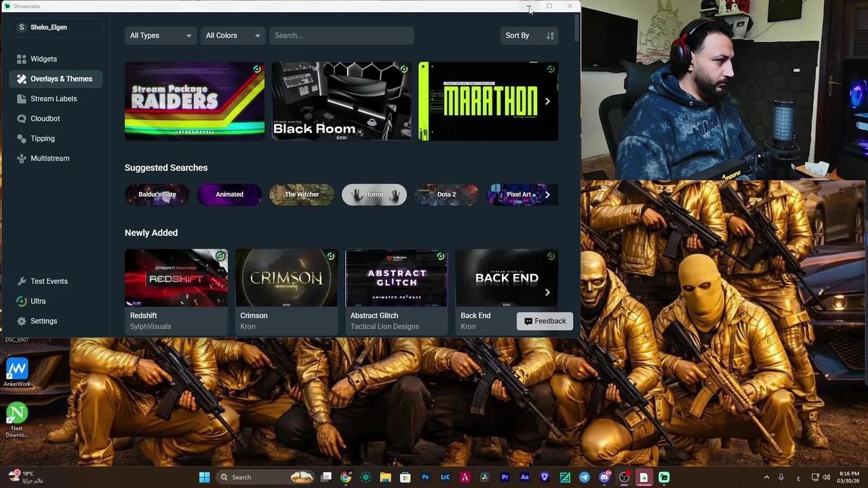
Task: Click the Feedback button
Action: click(x=545, y=321)
